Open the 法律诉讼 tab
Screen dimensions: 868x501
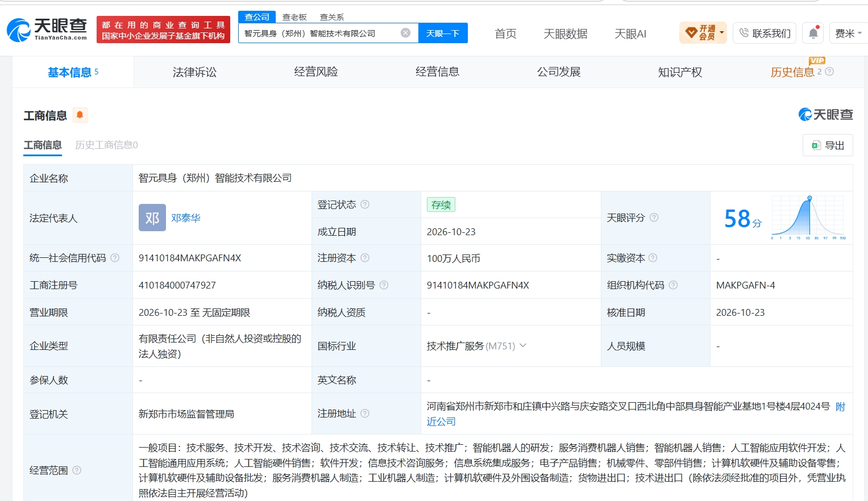click(194, 72)
